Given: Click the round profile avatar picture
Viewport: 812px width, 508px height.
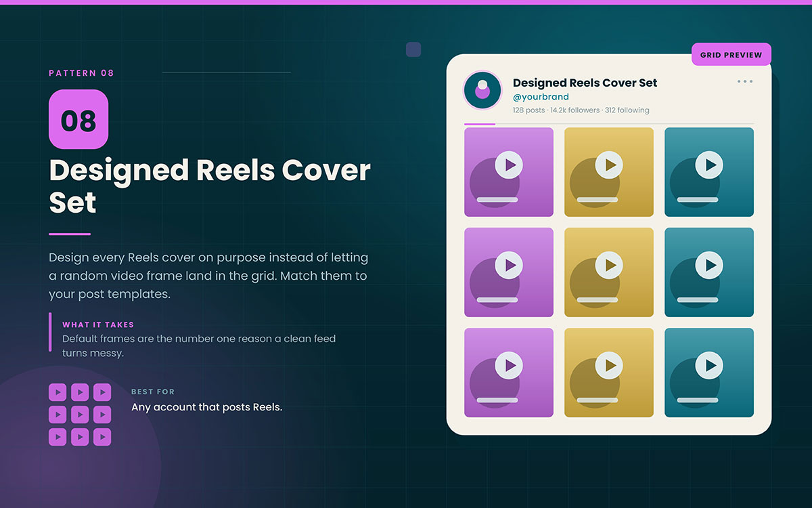Looking at the screenshot, I should point(482,90).
